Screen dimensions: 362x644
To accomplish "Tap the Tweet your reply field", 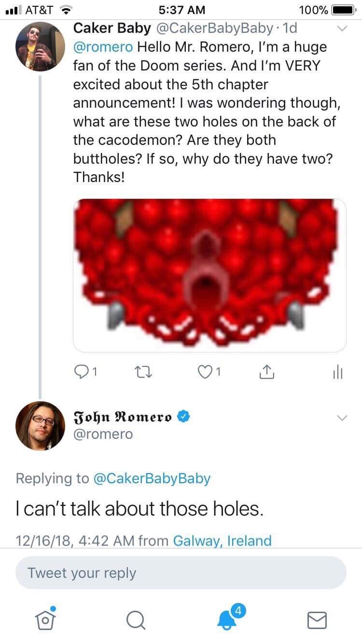I will coord(181,573).
